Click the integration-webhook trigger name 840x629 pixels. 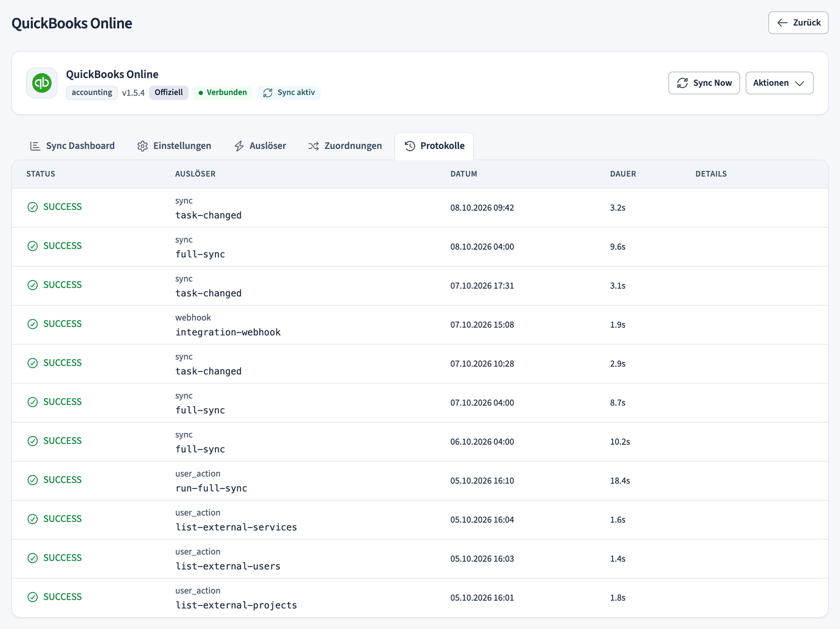pos(228,332)
